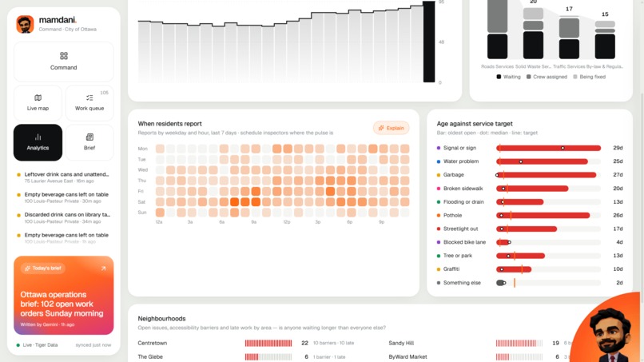The image size is (644, 362).
Task: Click the Mon row label in heatmap
Action: click(142, 149)
